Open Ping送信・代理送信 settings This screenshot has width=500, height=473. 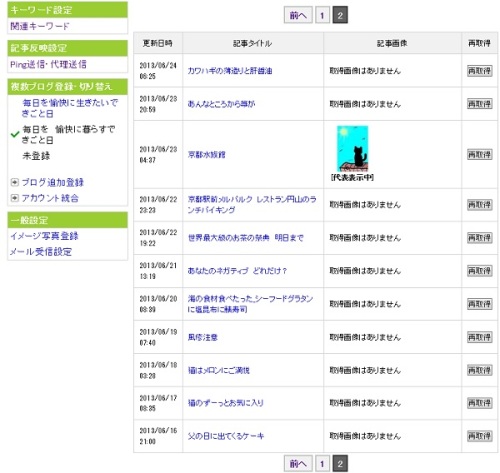pyautogui.click(x=48, y=64)
